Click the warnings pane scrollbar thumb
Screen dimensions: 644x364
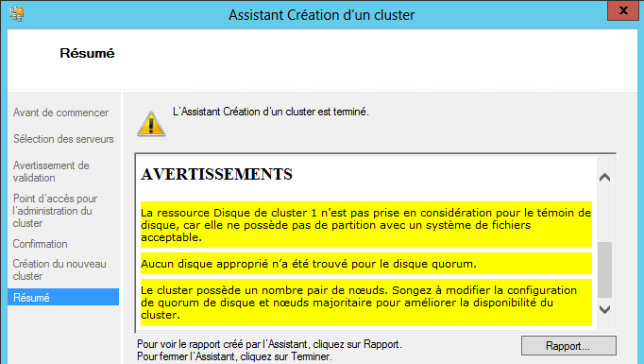tap(604, 269)
